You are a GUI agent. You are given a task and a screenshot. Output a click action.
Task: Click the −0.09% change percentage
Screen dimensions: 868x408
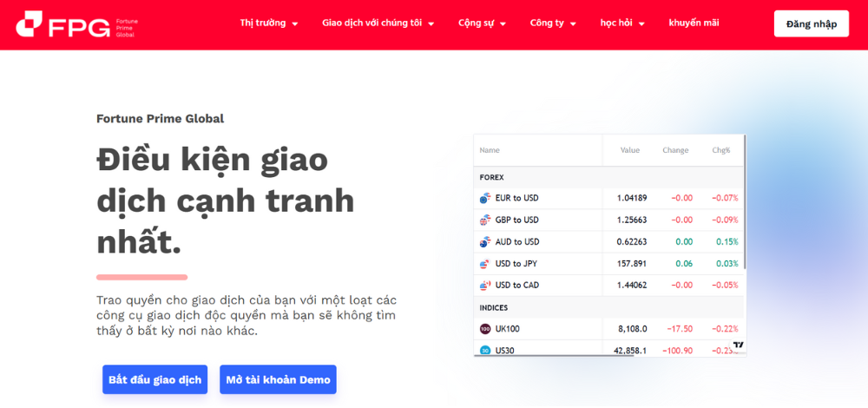[725, 220]
